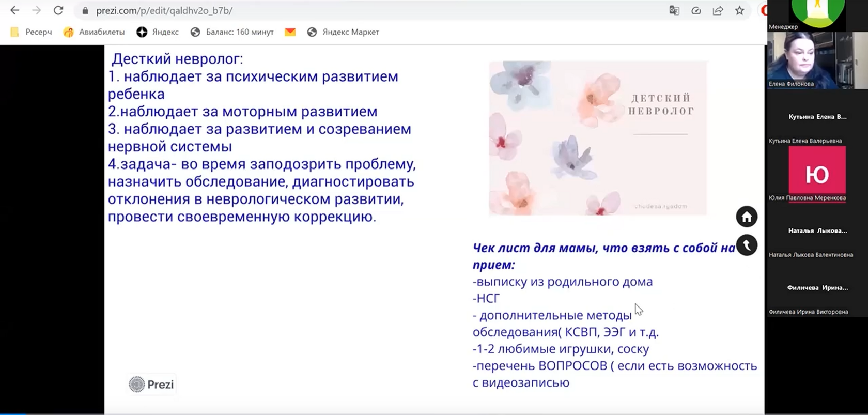Select the Филичева Ирина Викторовна participant tile
868x415 pixels.
pos(817,288)
